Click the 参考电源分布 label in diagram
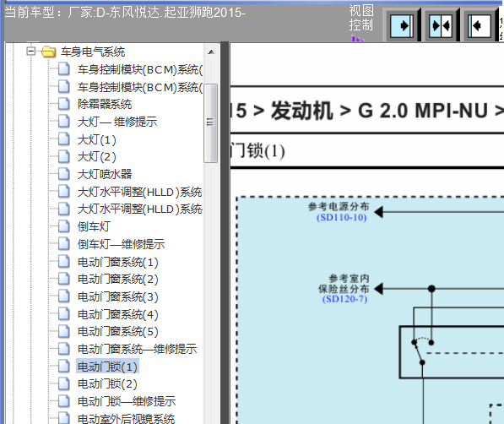Screen dimensions: 504x424 [x=339, y=207]
